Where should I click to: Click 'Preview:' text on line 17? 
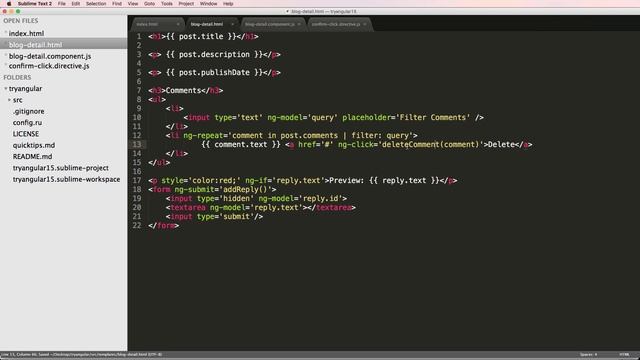(347, 180)
